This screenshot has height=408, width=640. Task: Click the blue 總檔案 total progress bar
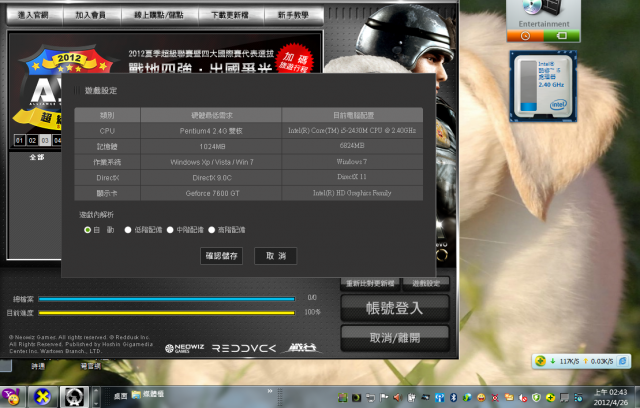point(167,299)
